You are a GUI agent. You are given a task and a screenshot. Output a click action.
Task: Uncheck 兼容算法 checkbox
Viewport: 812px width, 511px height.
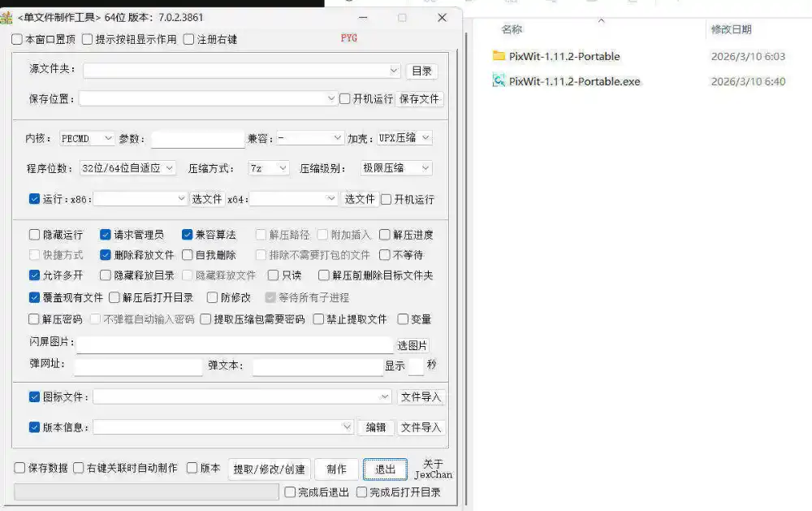[x=187, y=235]
